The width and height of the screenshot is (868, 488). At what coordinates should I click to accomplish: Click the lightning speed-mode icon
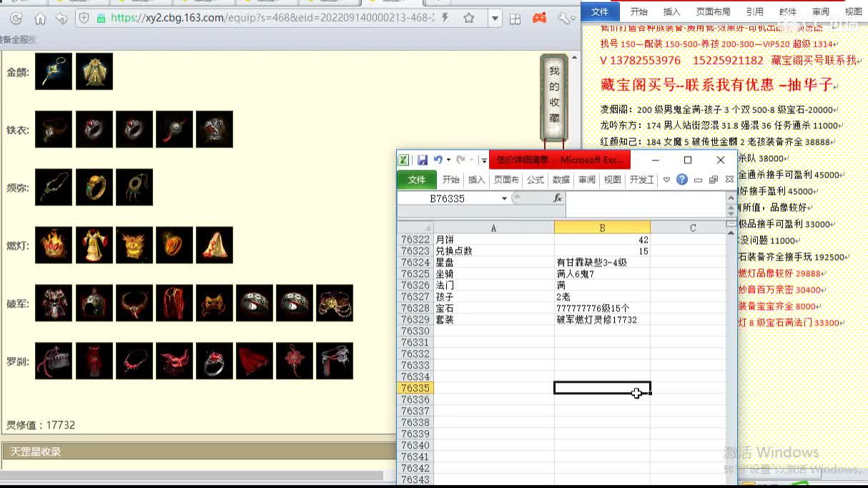tap(446, 18)
